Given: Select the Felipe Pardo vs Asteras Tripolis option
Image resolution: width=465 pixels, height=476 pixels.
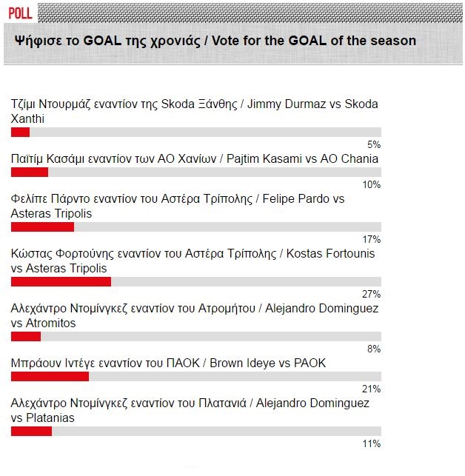Looking at the screenshot, I should [x=177, y=206].
